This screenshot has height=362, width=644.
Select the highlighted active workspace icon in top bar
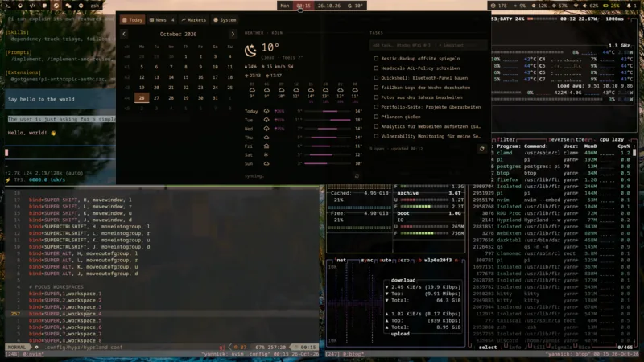tap(56, 6)
